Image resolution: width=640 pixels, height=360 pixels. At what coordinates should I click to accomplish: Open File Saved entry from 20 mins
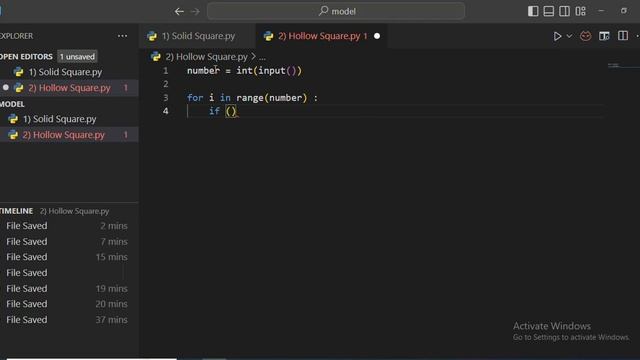point(67,304)
